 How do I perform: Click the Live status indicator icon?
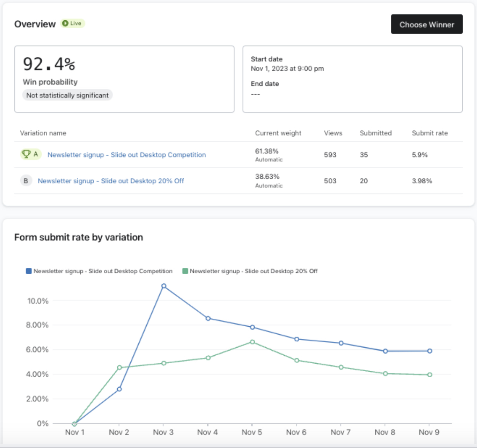pyautogui.click(x=64, y=23)
